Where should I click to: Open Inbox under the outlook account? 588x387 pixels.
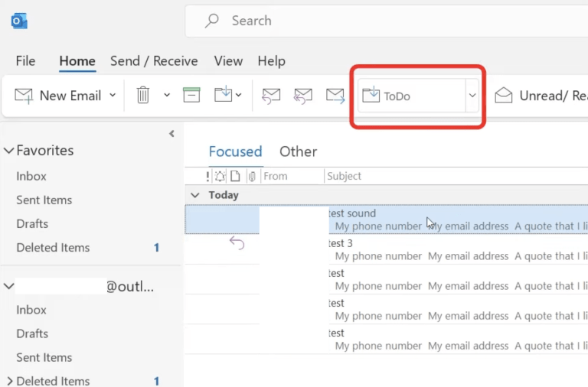click(x=31, y=311)
